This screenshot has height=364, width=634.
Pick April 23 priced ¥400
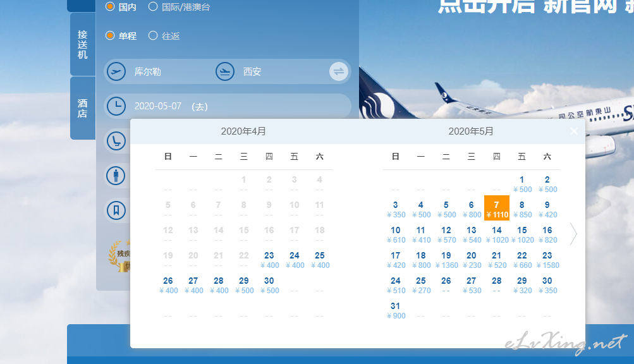click(x=269, y=260)
